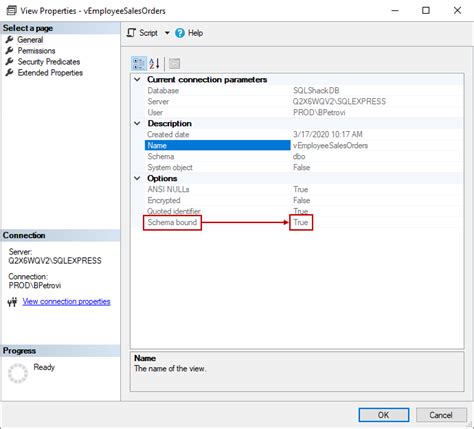Click the vEmployeeSalesOrders name value
The image size is (474, 429).
click(330, 145)
